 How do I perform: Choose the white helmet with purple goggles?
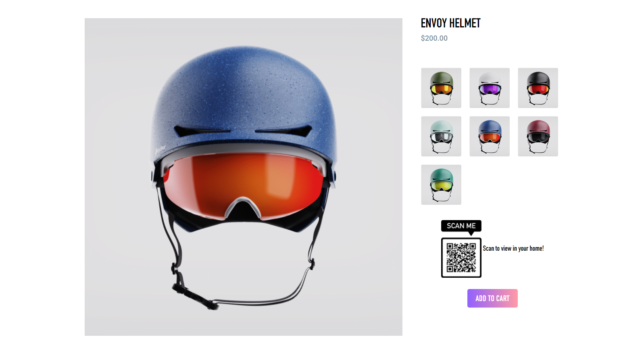point(490,88)
